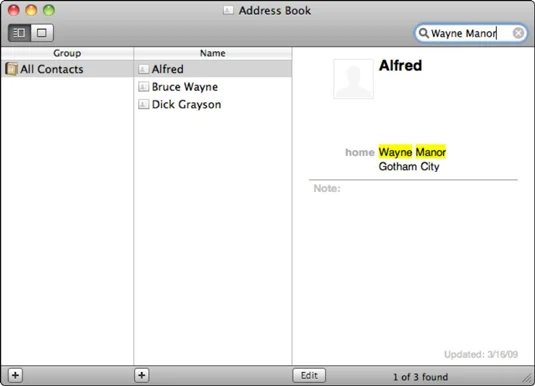The image size is (535, 386).
Task: Click the Alfred name heading on card
Action: coord(400,66)
